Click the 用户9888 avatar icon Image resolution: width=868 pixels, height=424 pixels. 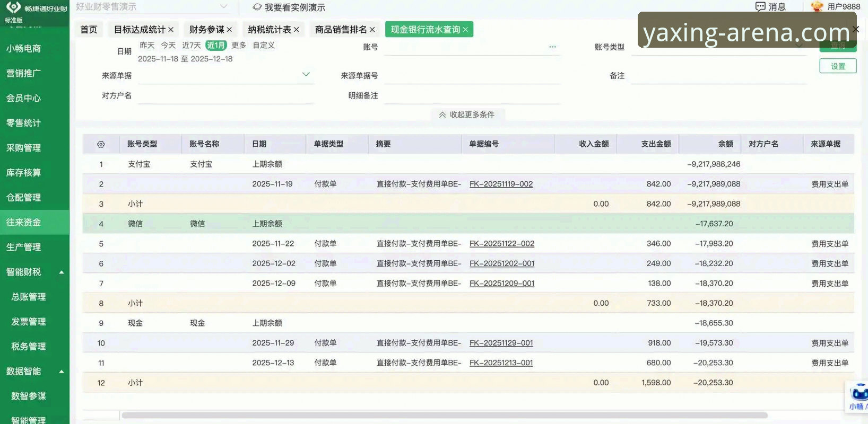coord(817,6)
